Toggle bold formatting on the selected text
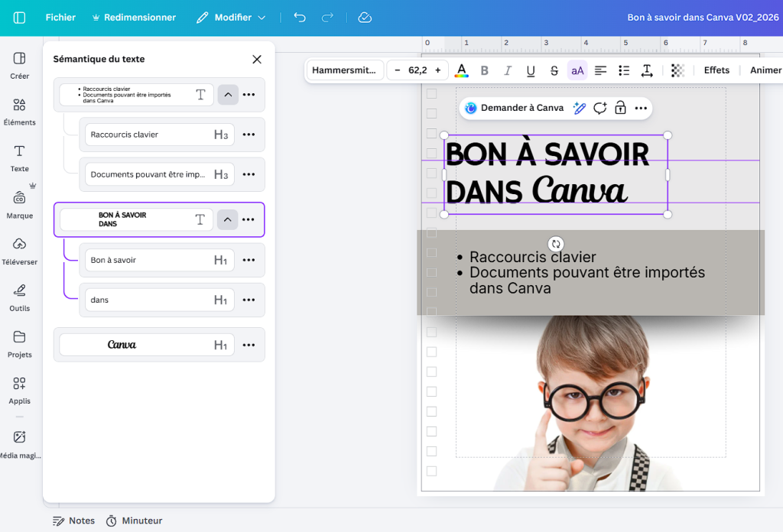The height and width of the screenshot is (532, 783). 484,70
